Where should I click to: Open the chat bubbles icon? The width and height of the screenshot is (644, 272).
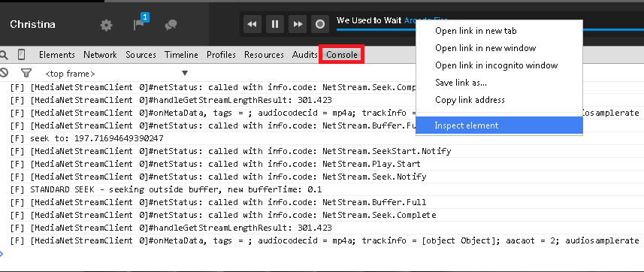(x=171, y=26)
